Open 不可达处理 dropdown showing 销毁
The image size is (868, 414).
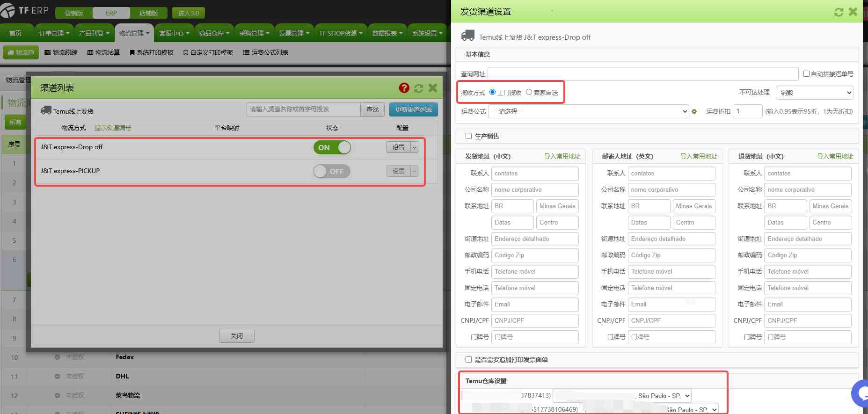pos(814,93)
